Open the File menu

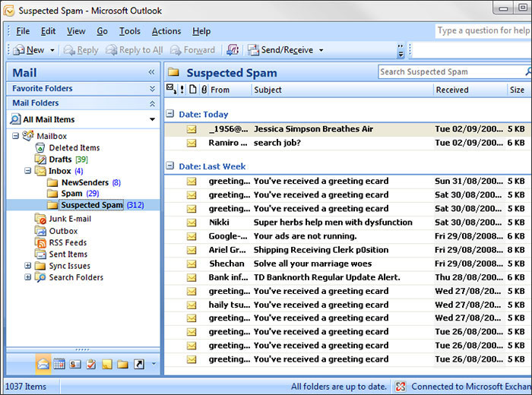23,31
